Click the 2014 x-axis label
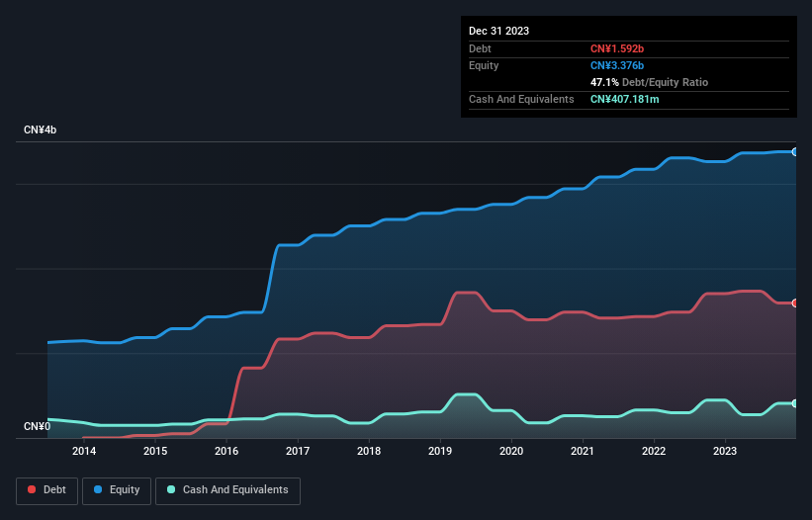 click(x=84, y=451)
